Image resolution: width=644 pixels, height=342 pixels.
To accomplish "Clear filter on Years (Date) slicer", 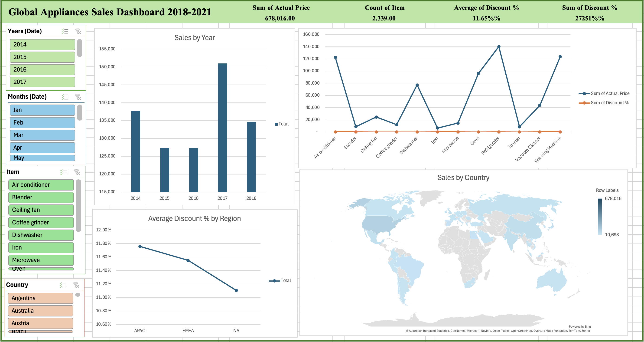I will tap(78, 31).
